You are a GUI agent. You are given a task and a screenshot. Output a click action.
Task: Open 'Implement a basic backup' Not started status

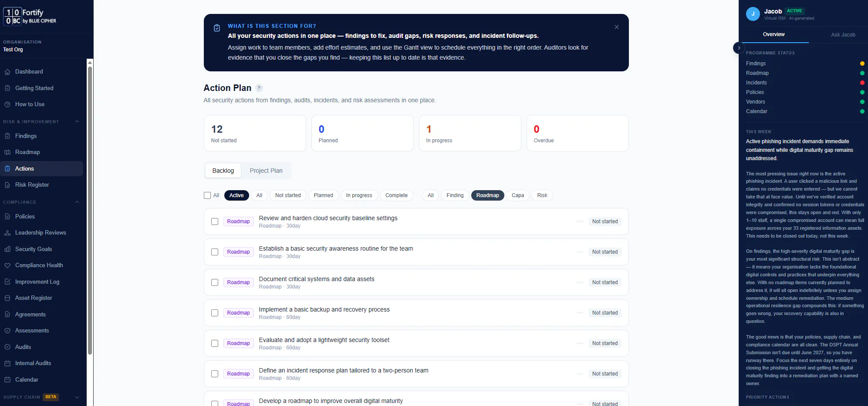605,313
